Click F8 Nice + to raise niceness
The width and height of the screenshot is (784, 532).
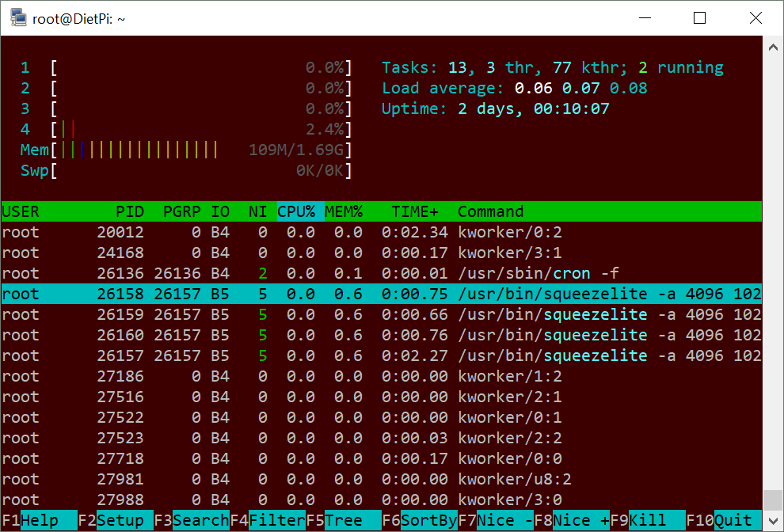pyautogui.click(x=572, y=520)
